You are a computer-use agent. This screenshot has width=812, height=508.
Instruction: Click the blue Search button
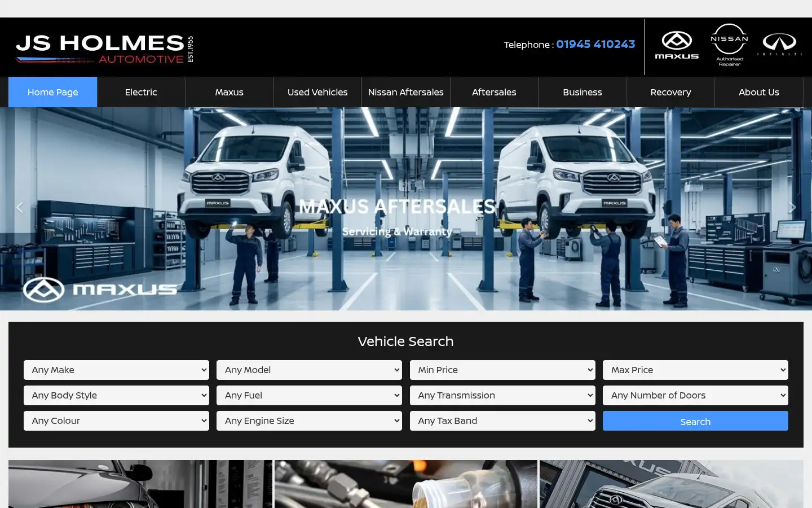pyautogui.click(x=695, y=421)
